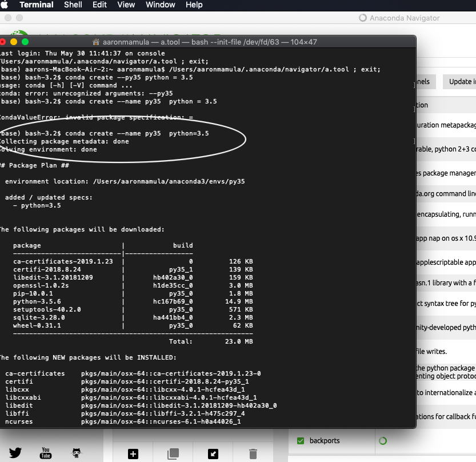This screenshot has height=462, width=476.
Task: Click the Anaconda Navigator window title
Action: (405, 18)
